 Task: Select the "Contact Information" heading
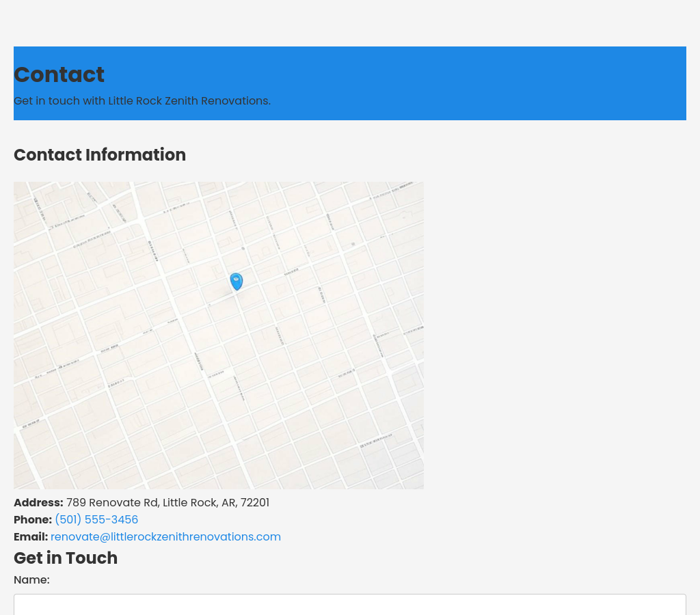(100, 155)
